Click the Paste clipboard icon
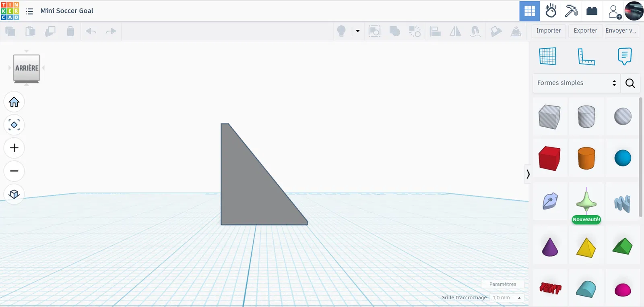644x307 pixels. pyautogui.click(x=30, y=31)
